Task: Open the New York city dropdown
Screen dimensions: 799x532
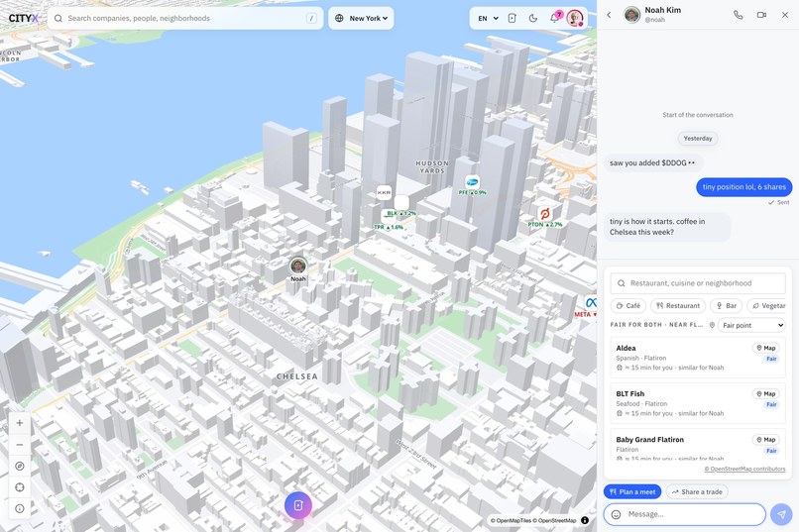Action: coord(361,18)
